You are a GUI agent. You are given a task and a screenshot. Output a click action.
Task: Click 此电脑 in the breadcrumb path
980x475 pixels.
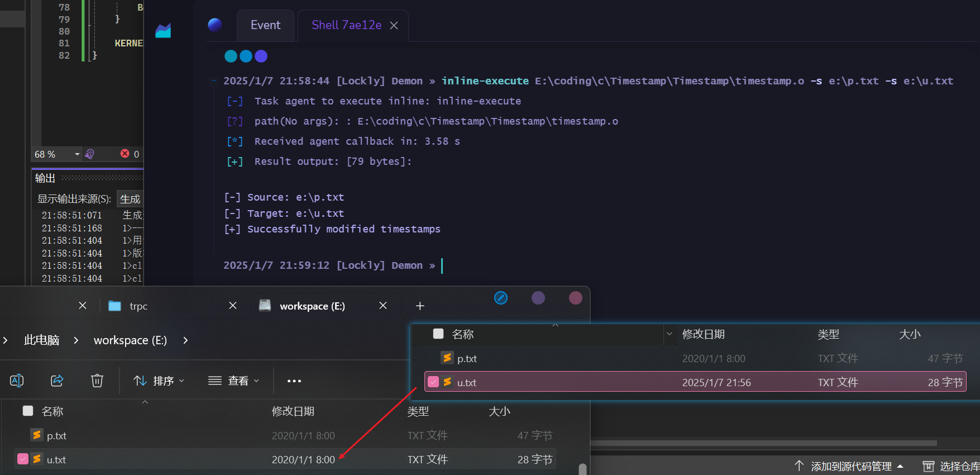point(41,340)
